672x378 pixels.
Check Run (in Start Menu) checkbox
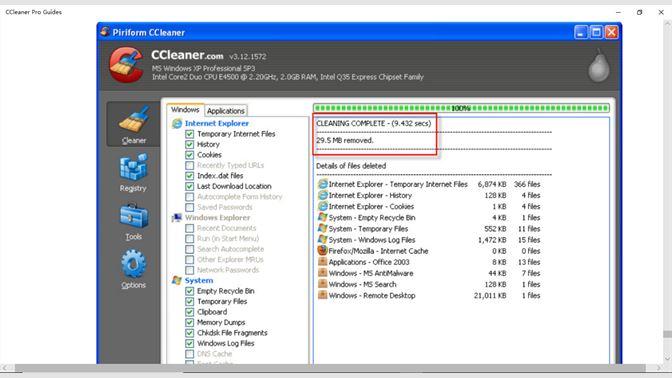coord(189,239)
